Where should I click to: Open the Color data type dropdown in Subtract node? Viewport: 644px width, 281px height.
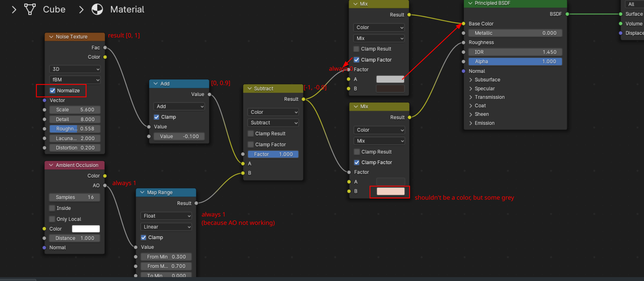(273, 112)
